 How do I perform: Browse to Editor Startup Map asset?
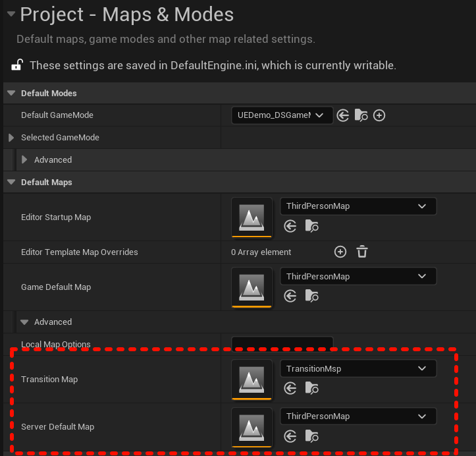point(311,227)
